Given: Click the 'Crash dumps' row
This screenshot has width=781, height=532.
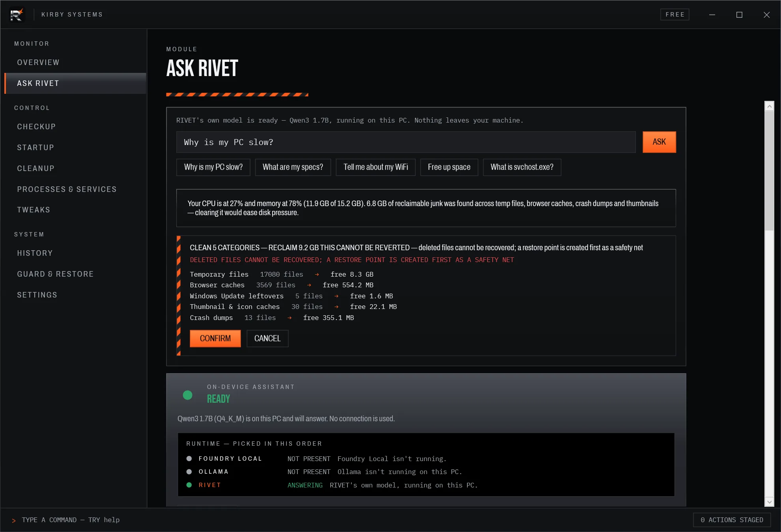Looking at the screenshot, I should coord(272,318).
